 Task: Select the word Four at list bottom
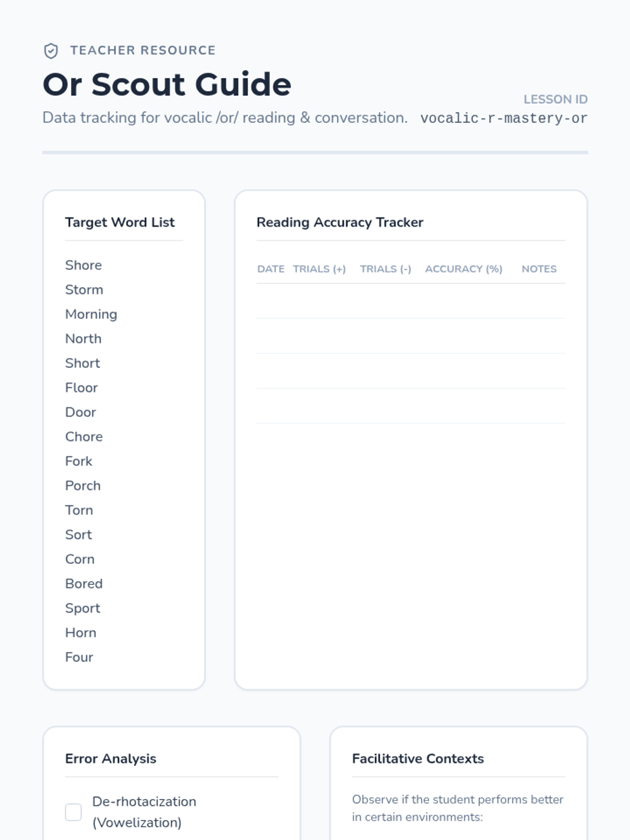coord(79,657)
